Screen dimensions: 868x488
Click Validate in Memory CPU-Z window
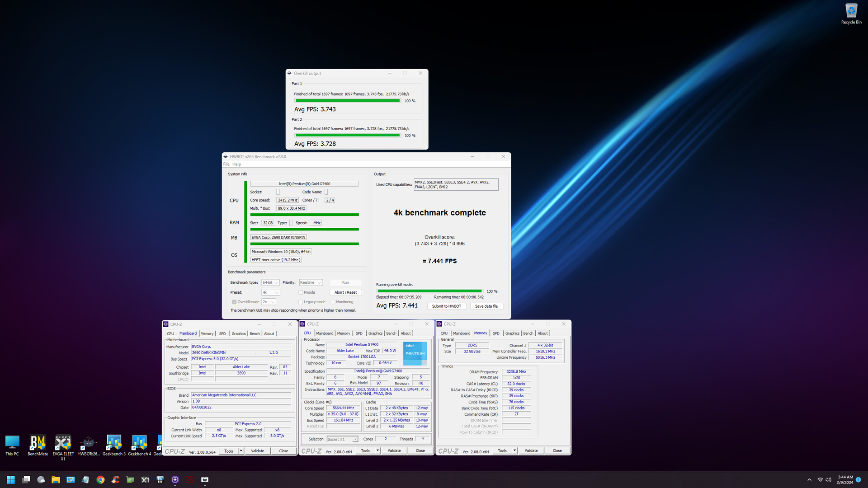coord(531,450)
